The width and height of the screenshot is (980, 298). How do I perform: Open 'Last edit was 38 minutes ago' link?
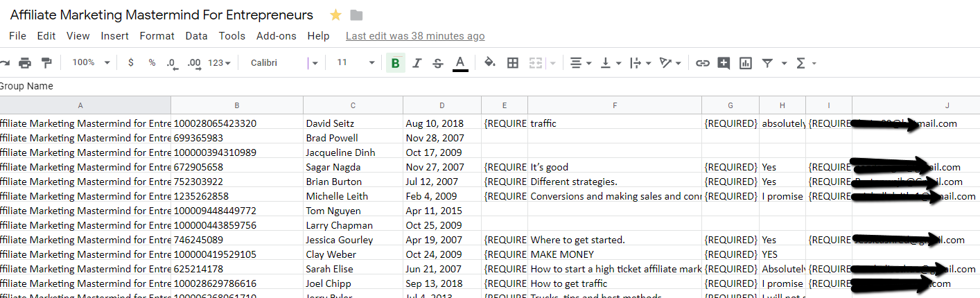[415, 36]
